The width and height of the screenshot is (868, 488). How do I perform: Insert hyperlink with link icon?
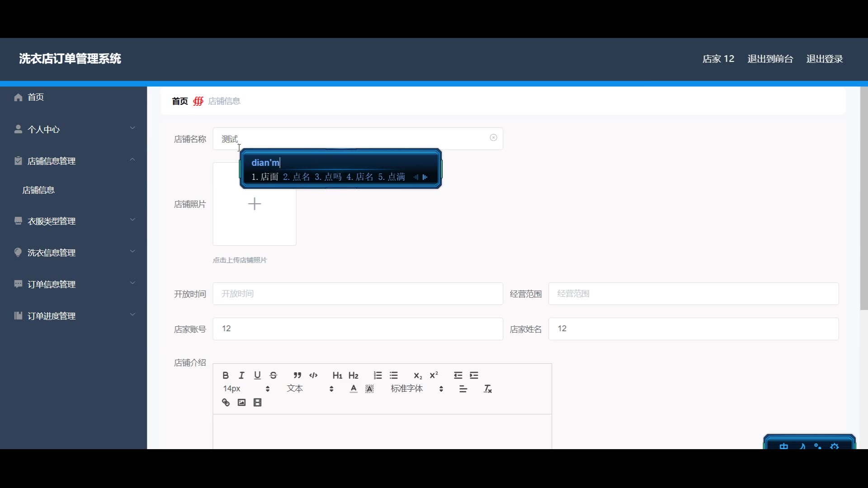(226, 403)
